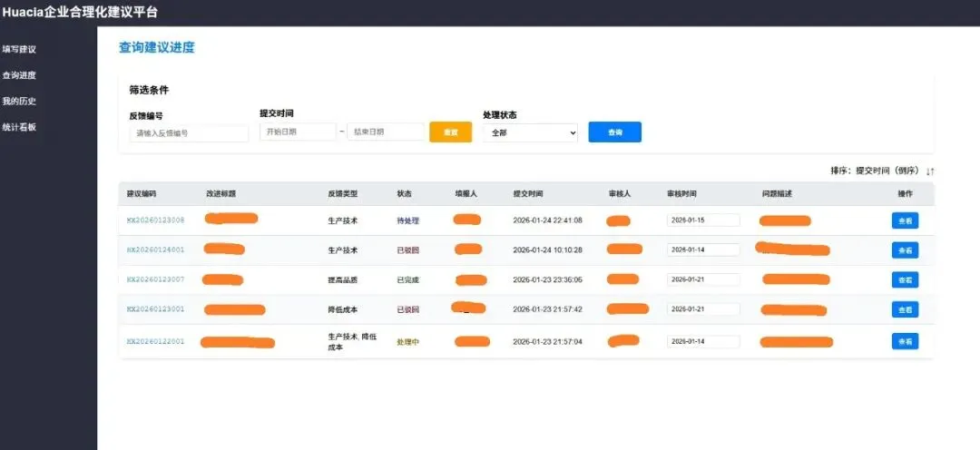Click the 提高品质 feedback type cell
The image size is (980, 450).
pyautogui.click(x=342, y=280)
